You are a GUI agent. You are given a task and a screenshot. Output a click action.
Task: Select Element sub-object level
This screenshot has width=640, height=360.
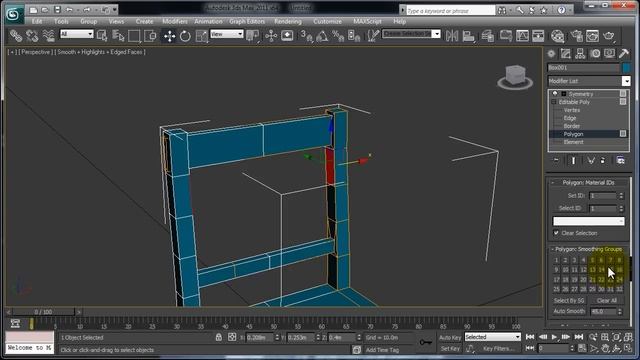(573, 142)
